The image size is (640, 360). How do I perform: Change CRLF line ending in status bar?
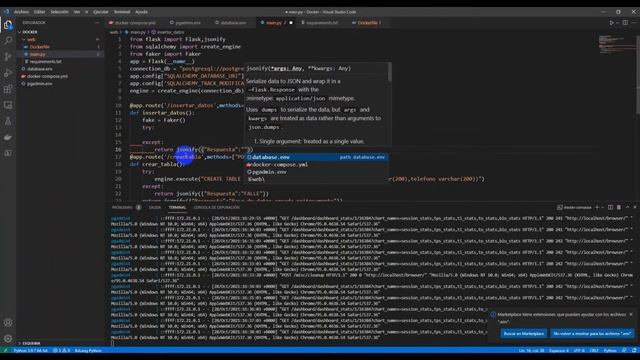click(594, 350)
